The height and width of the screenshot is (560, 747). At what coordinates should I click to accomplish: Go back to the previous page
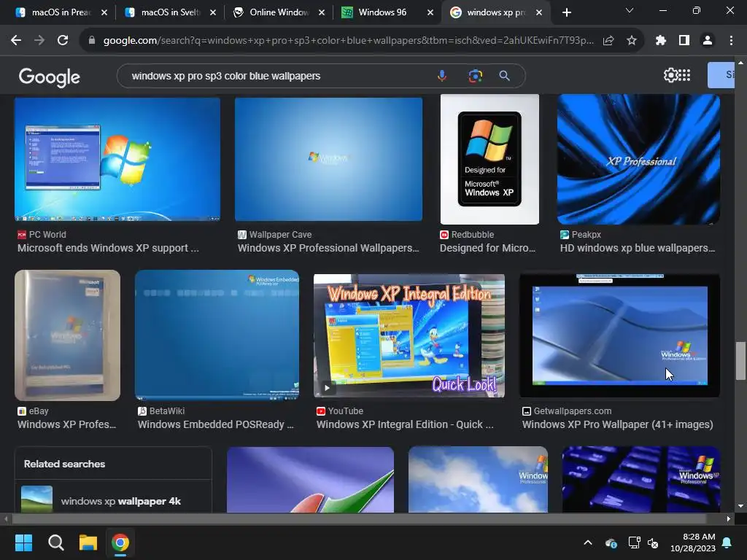click(16, 41)
